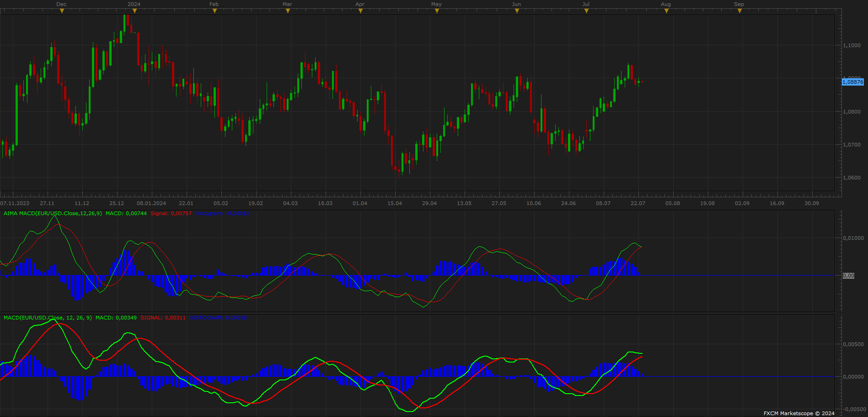Click the Dec month marker triangle
Image resolution: width=868 pixels, height=417 pixels.
click(x=62, y=11)
